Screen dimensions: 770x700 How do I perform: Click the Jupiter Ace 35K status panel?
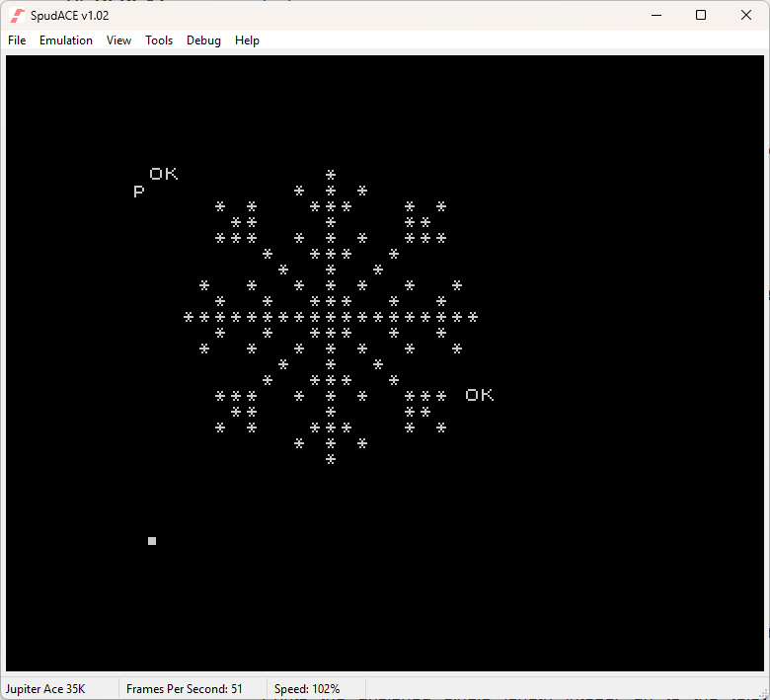45,688
